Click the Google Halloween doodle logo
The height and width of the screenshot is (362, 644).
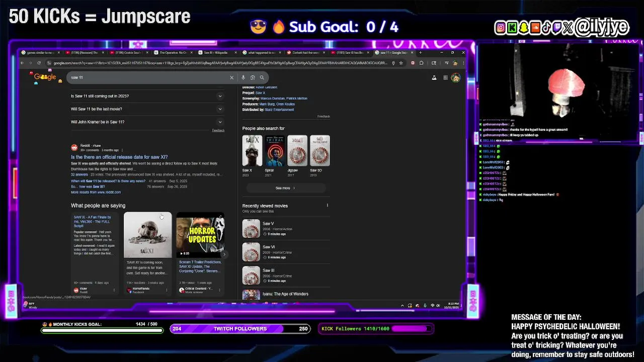pyautogui.click(x=45, y=77)
